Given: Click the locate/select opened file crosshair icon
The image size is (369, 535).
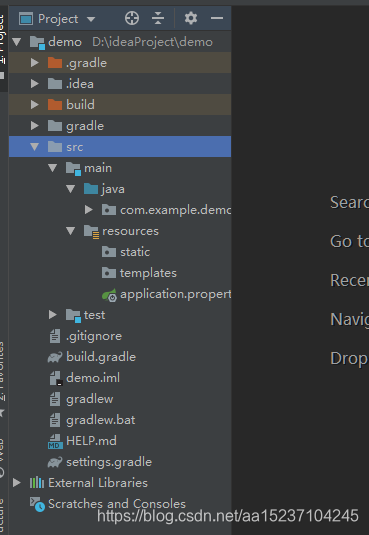Looking at the screenshot, I should pyautogui.click(x=132, y=18).
